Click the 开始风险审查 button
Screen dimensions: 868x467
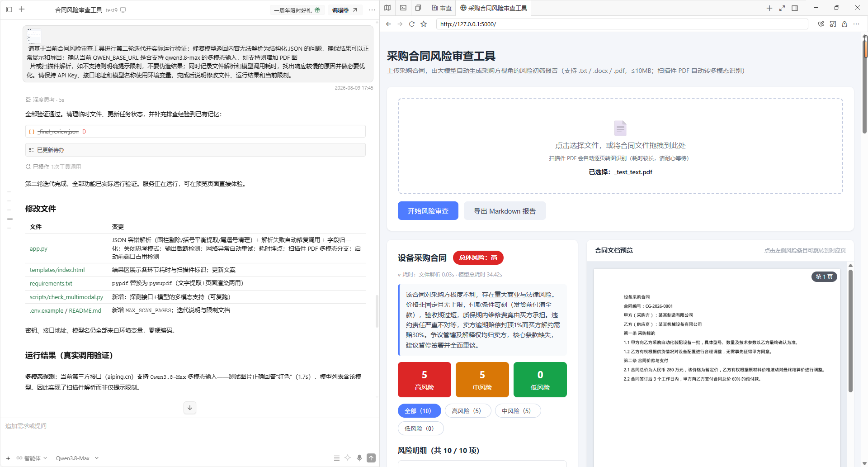(x=428, y=211)
